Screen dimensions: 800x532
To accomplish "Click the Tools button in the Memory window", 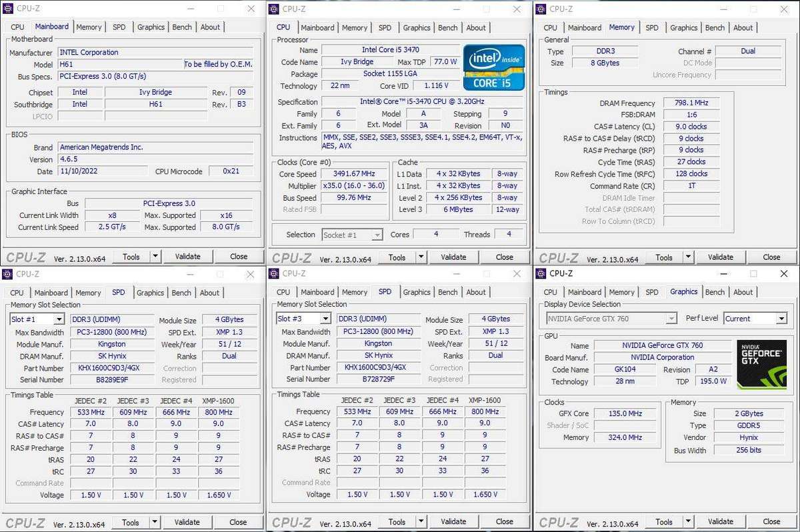I will [x=664, y=257].
